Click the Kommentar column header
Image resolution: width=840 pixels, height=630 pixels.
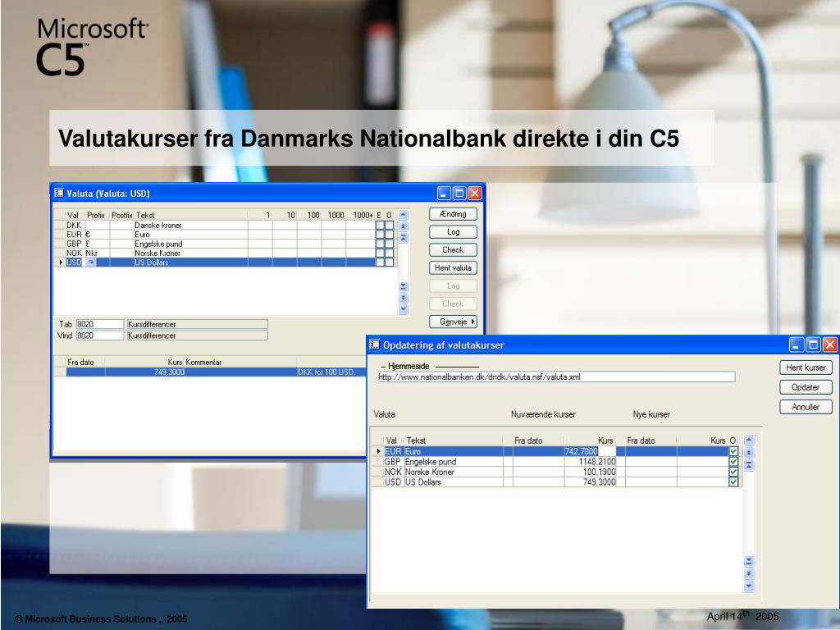(x=203, y=362)
